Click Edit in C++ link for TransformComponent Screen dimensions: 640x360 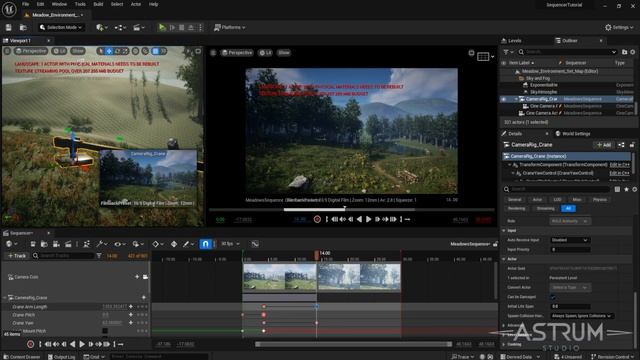(619, 165)
